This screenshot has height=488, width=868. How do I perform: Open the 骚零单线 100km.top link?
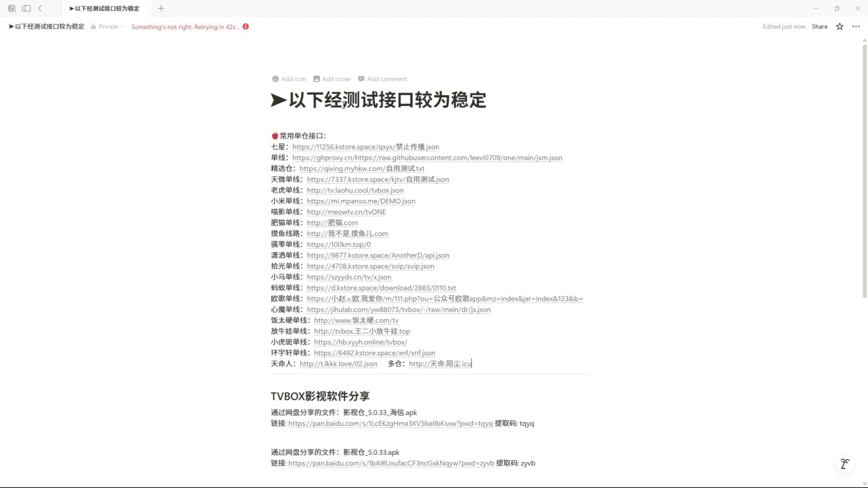(x=338, y=244)
